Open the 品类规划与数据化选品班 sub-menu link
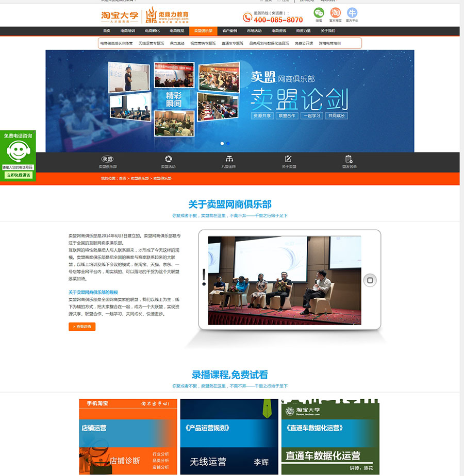This screenshot has width=464, height=476. [269, 43]
